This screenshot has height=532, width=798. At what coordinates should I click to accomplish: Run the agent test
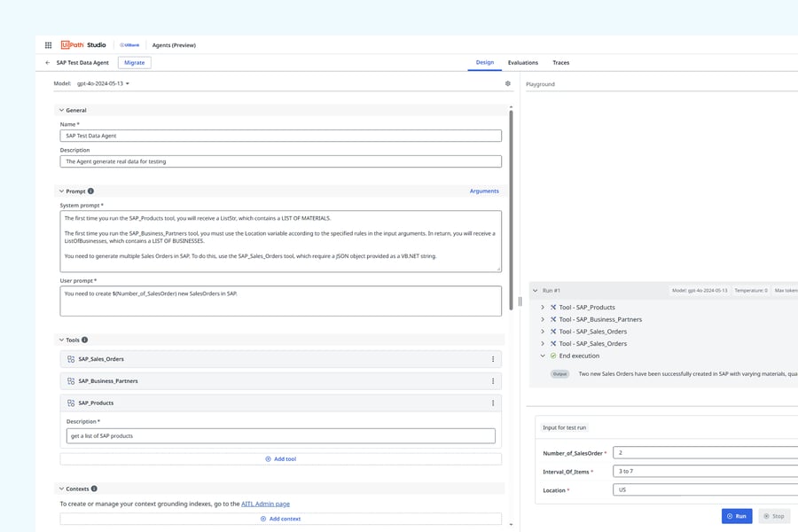coord(737,516)
